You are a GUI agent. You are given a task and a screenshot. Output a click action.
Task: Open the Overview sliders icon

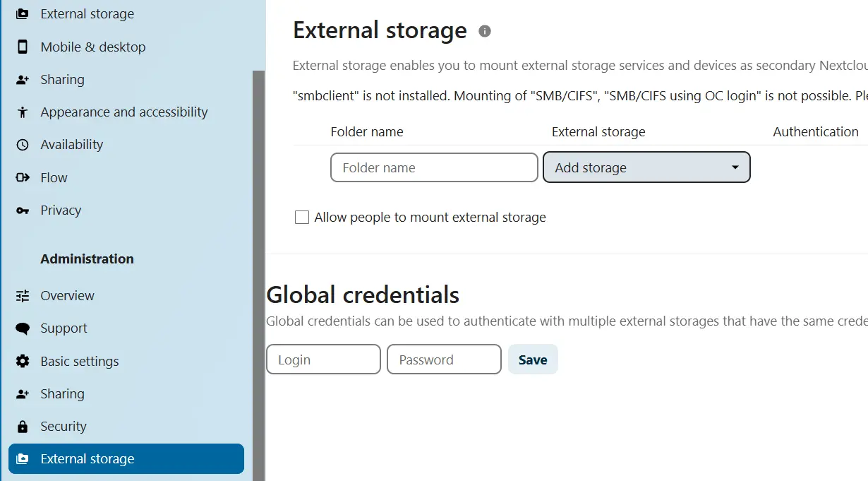23,295
